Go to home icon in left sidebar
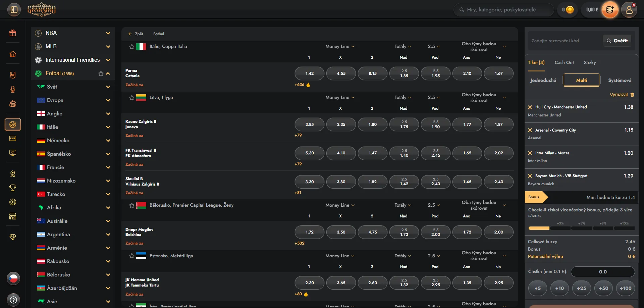The height and width of the screenshot is (308, 644). tap(13, 54)
